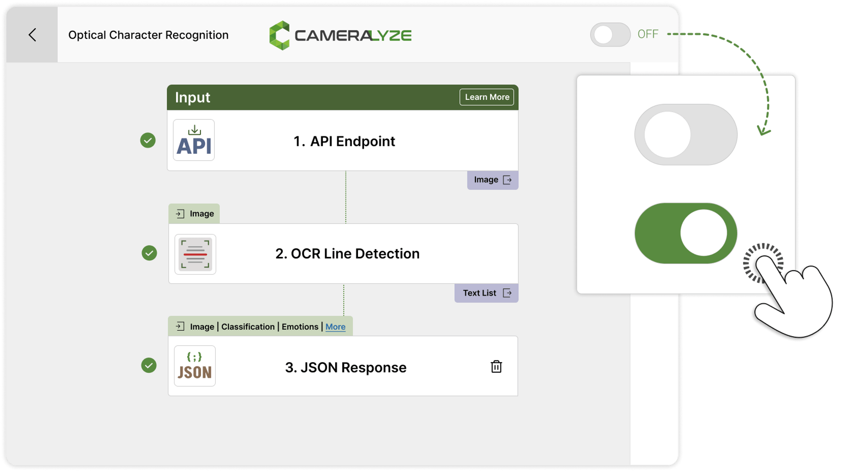Select the API Endpoint icon
Image resolution: width=868 pixels, height=471 pixels.
[x=194, y=140]
